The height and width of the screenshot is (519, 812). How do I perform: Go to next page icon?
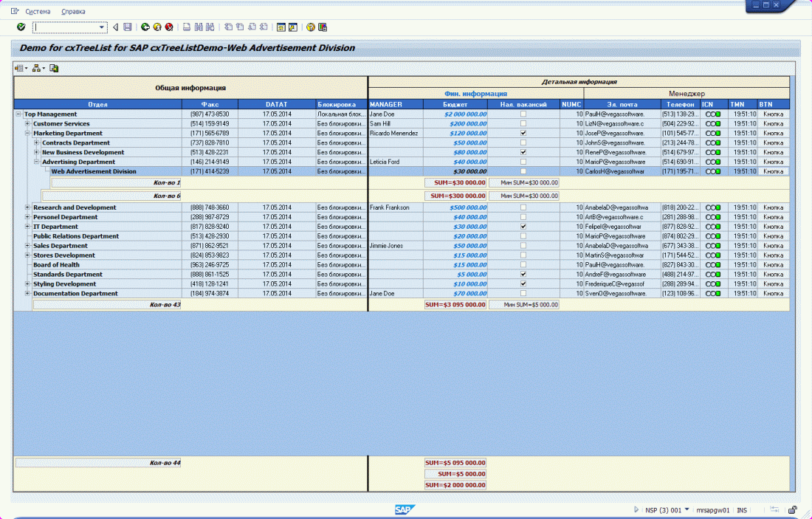point(252,27)
